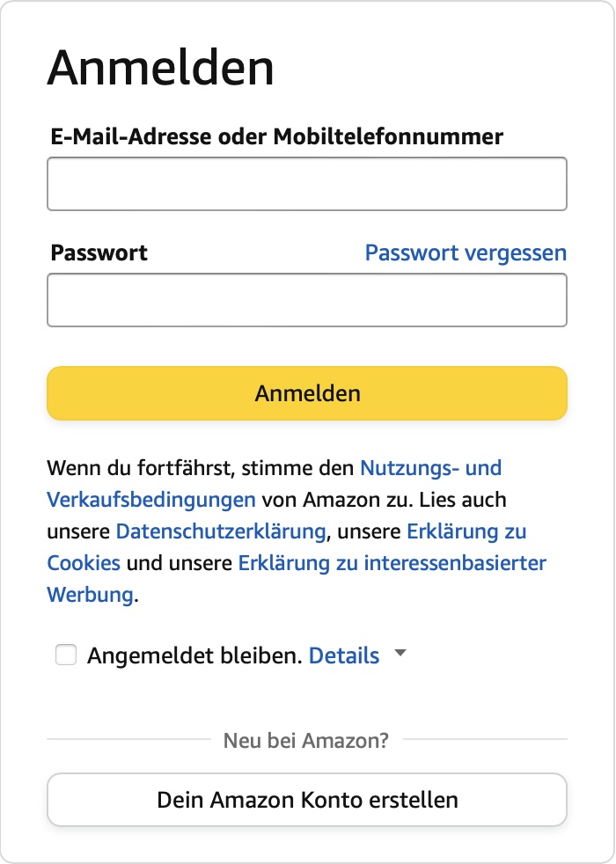This screenshot has height=864, width=616.
Task: Click Dein Amazon Konto erstellen button
Action: click(x=306, y=800)
